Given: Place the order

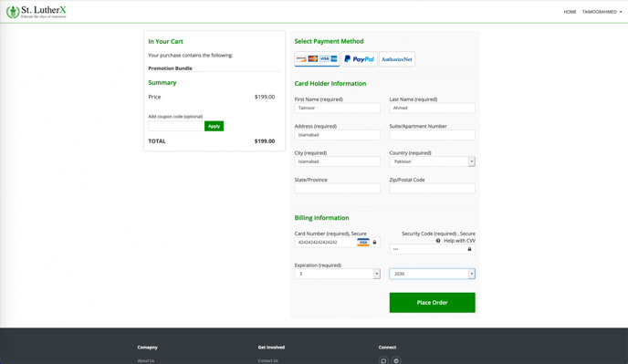Looking at the screenshot, I should 432,302.
